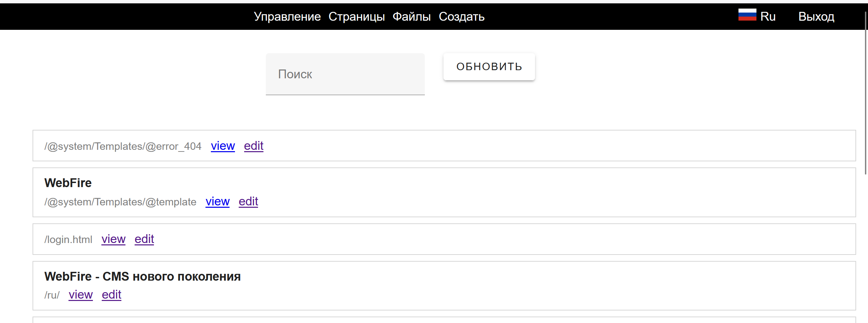Click the Russian flag icon
Image resolution: width=868 pixels, height=323 pixels.
click(747, 15)
